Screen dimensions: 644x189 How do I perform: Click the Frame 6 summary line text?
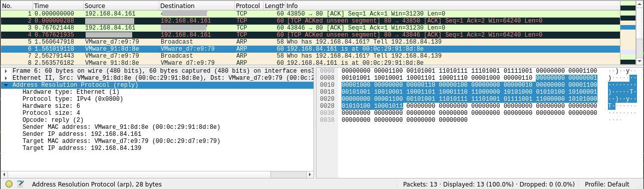click(x=163, y=71)
